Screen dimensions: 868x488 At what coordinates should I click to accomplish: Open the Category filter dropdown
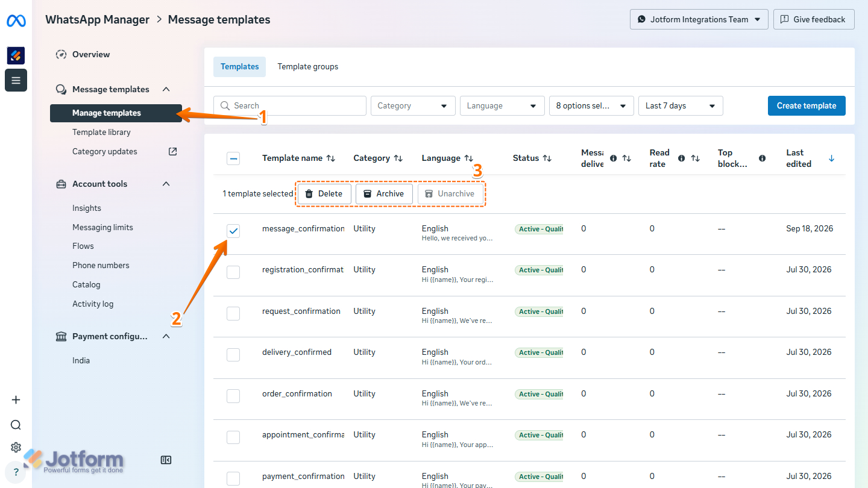413,105
